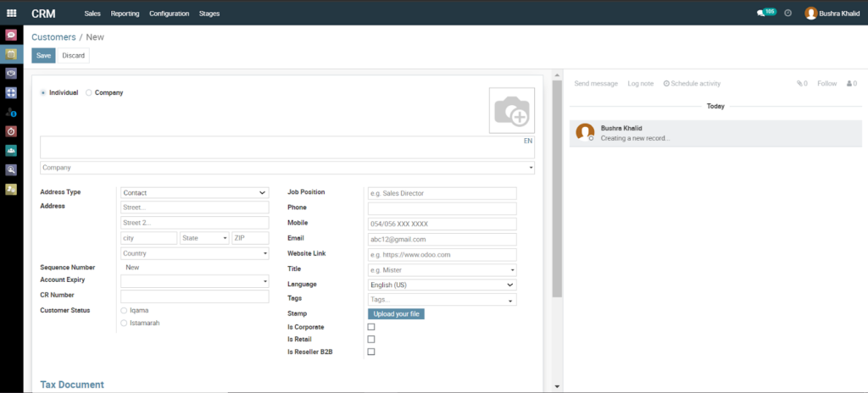Enable the Is Corporate checkbox

[370, 327]
